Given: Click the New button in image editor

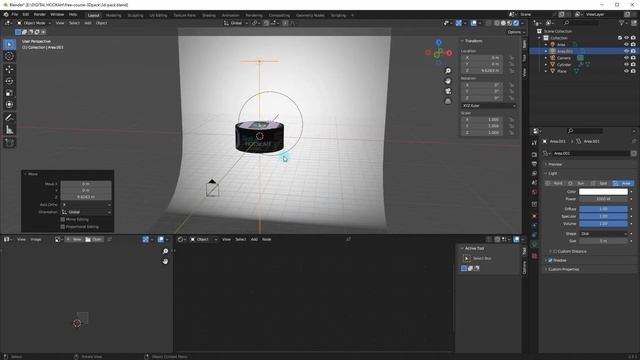Looking at the screenshot, I should pos(74,240).
